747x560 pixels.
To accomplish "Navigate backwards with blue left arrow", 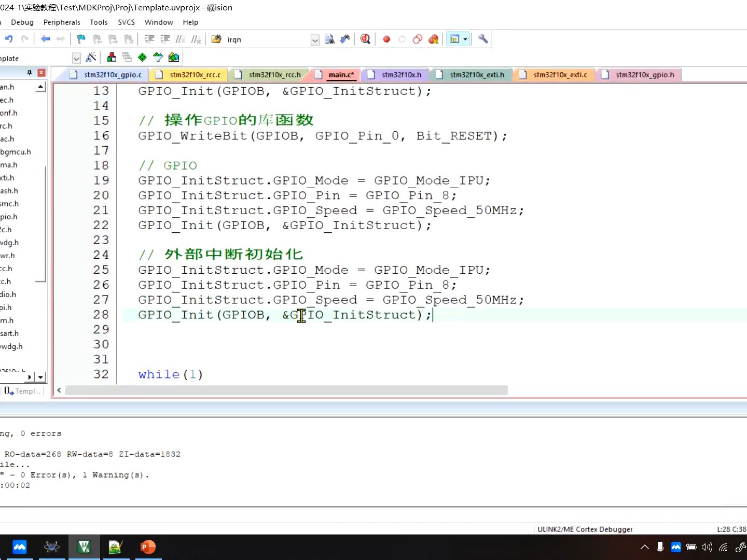I will 46,39.
